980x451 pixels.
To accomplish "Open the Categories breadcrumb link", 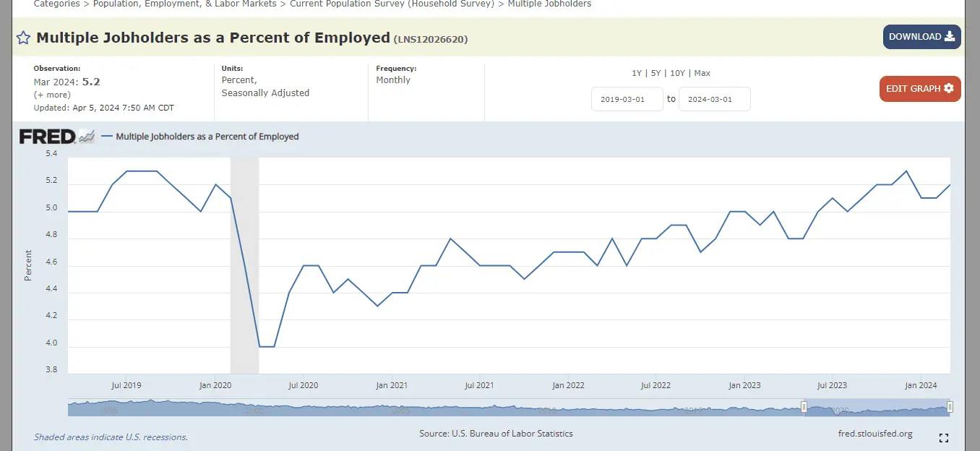I will tap(56, 4).
